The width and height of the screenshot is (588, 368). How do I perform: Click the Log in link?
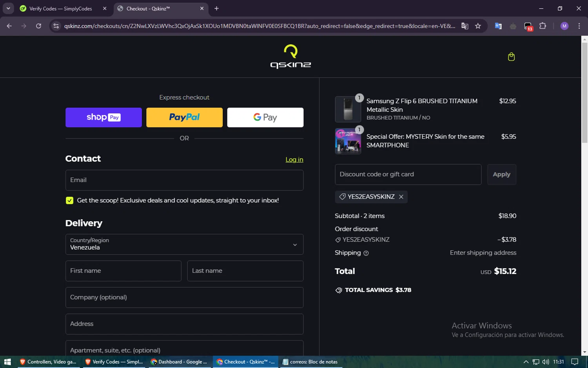pos(294,160)
